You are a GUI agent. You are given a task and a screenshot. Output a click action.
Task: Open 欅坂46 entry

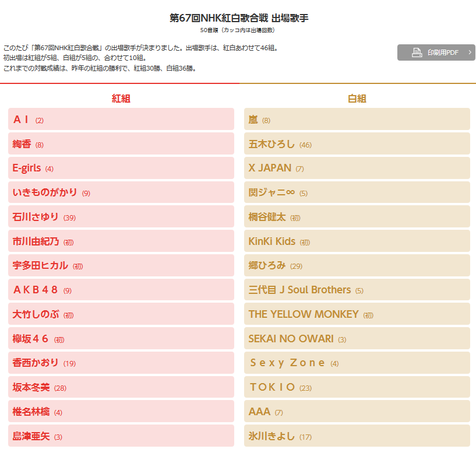121,338
